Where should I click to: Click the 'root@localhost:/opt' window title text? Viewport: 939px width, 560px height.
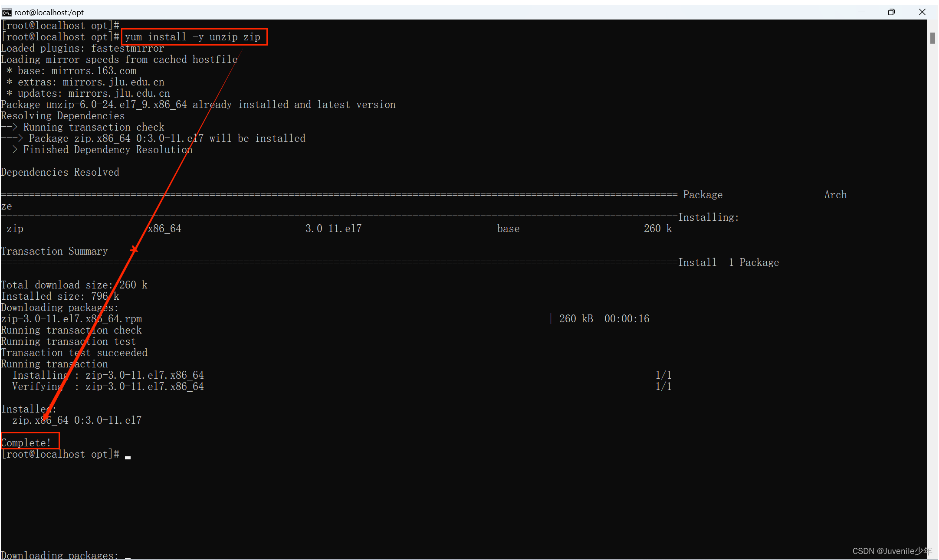coord(49,13)
